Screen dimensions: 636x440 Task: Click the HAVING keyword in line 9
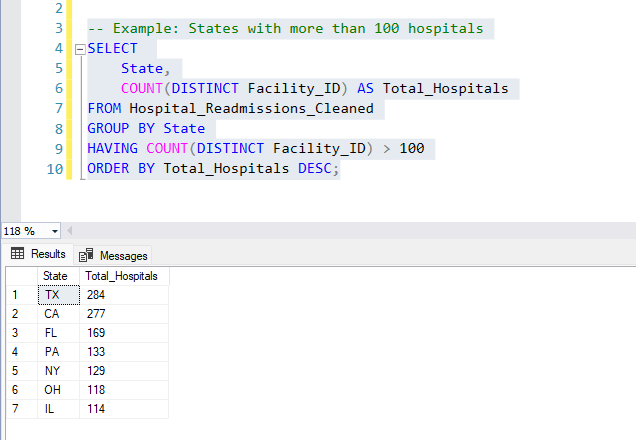point(112,148)
